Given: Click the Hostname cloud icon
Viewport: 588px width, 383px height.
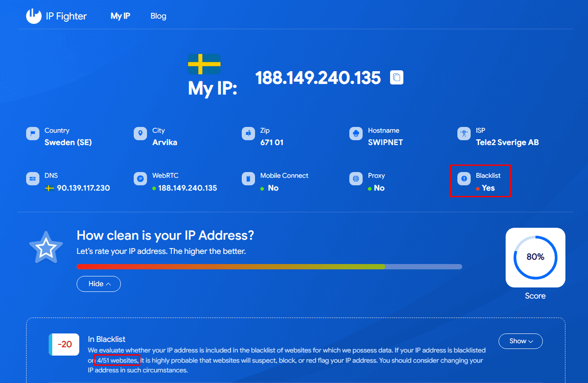Looking at the screenshot, I should tap(356, 134).
